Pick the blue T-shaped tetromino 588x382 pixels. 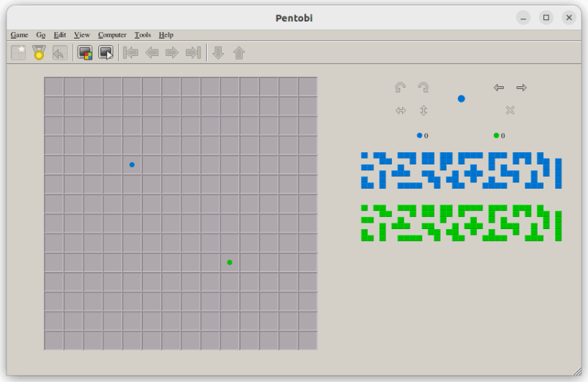coord(401,174)
